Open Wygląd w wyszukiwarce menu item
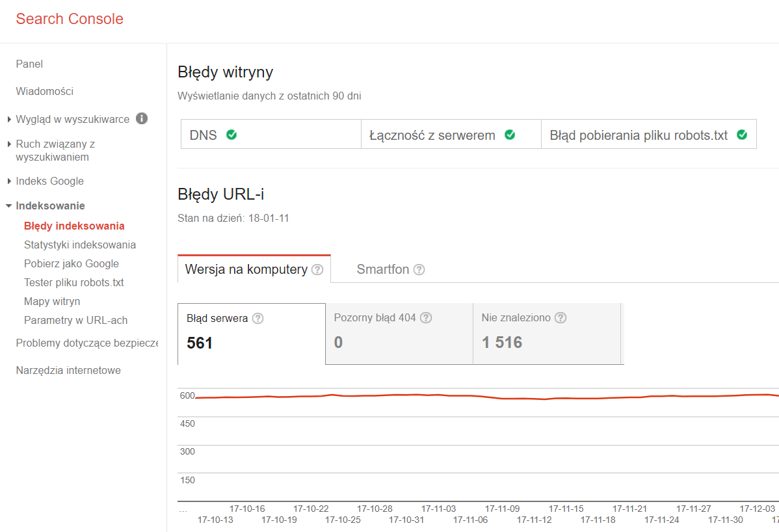Viewport: 779px width, 532px height. (73, 119)
